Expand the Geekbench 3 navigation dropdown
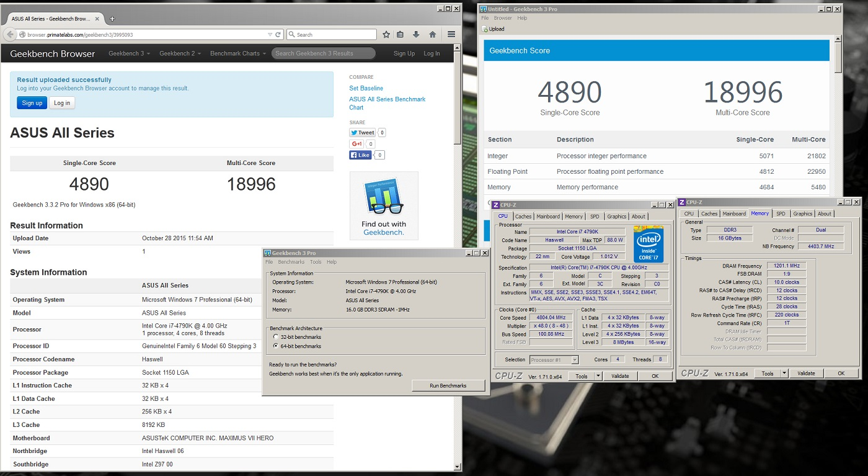The height and width of the screenshot is (476, 868). click(128, 53)
